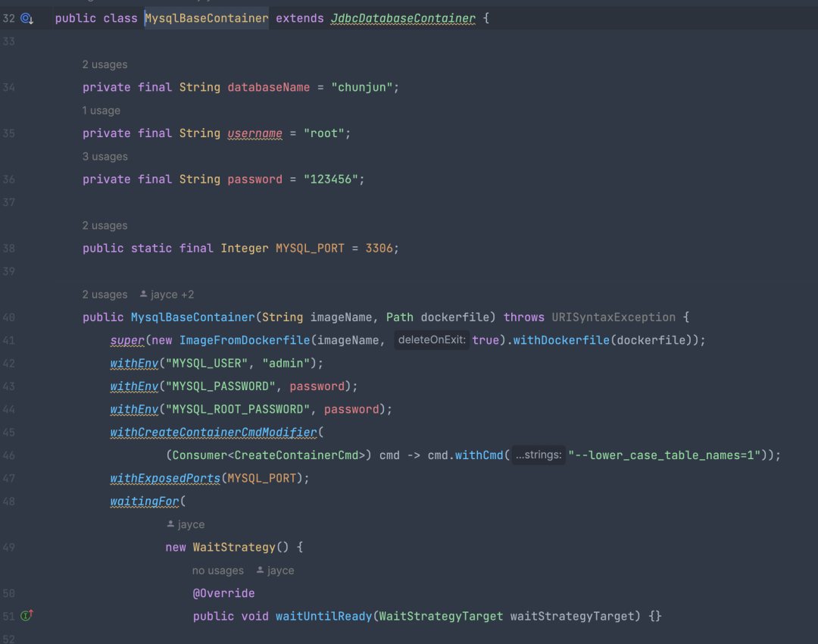This screenshot has height=644, width=818.
Task: Click the withDockerfile method call
Action: point(561,340)
